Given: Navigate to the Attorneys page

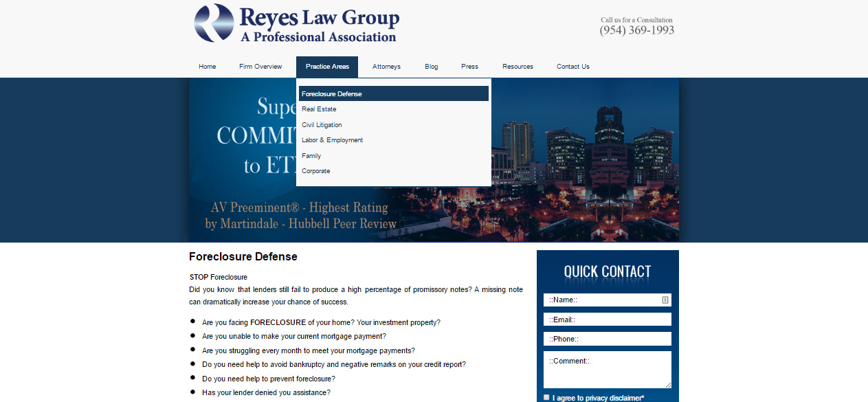Looking at the screenshot, I should [x=386, y=67].
